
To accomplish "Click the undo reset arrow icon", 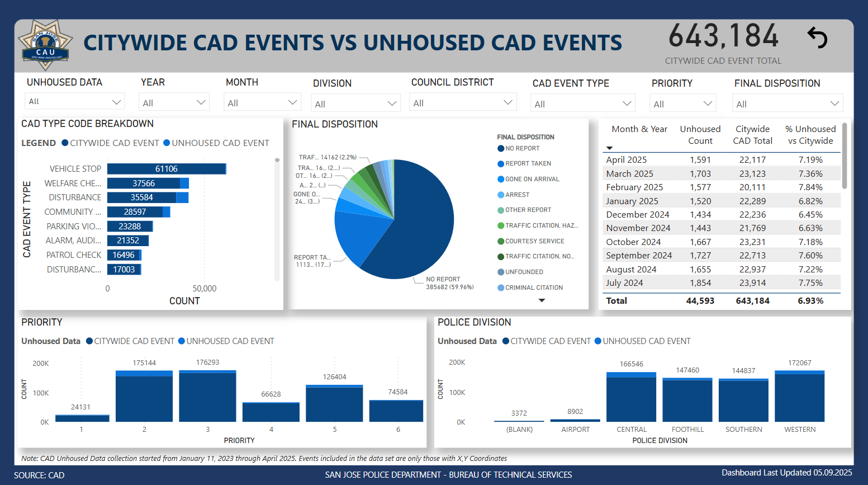I will pyautogui.click(x=817, y=37).
